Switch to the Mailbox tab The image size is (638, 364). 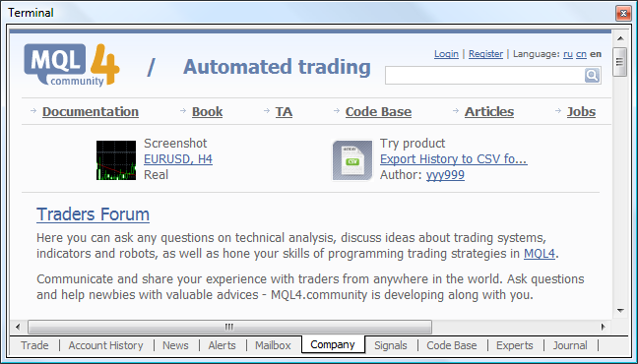[273, 345]
